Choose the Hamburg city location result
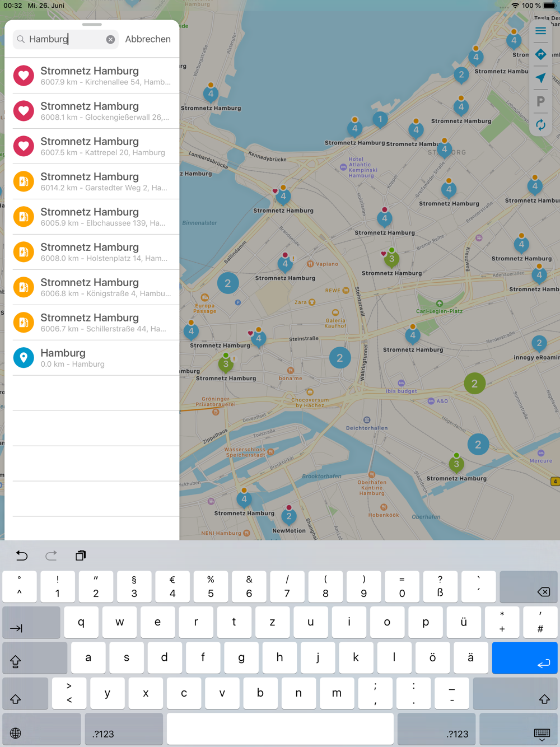 92,358
